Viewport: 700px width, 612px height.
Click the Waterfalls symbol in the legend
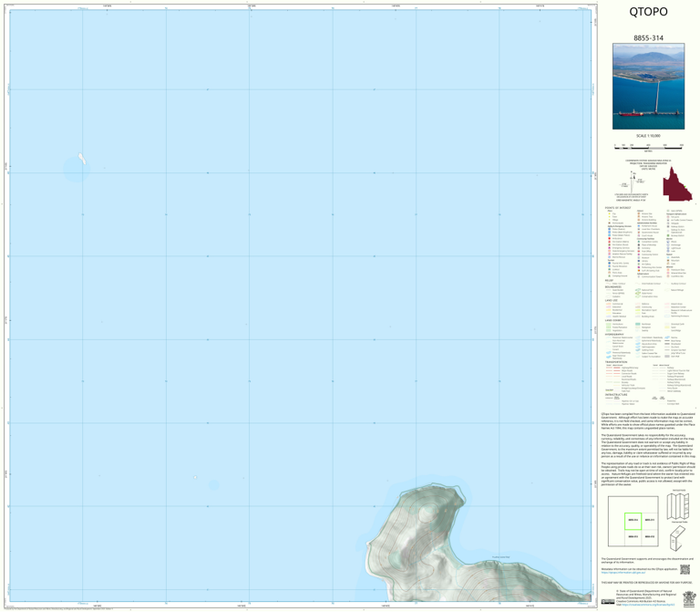pos(668,257)
